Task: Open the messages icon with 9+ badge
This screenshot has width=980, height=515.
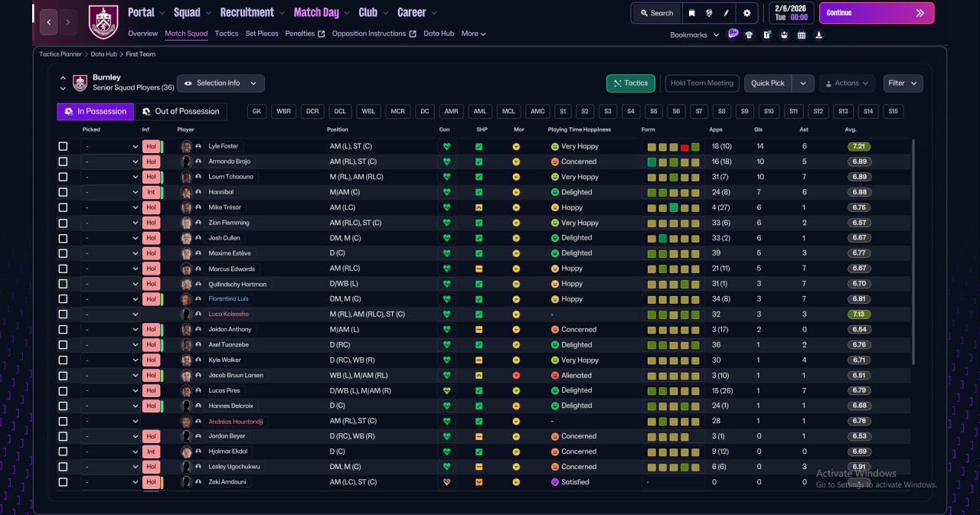Action: [733, 34]
